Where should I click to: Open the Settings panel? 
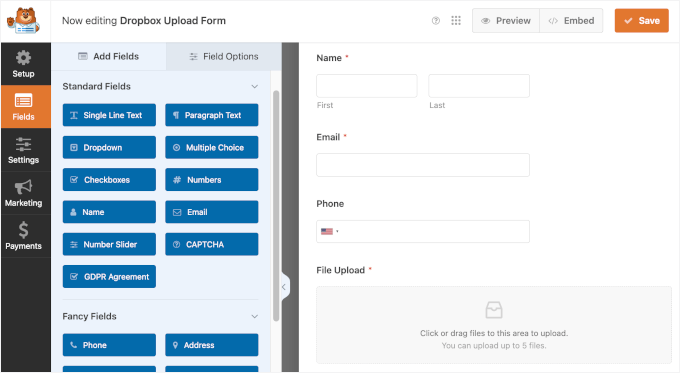[x=23, y=150]
